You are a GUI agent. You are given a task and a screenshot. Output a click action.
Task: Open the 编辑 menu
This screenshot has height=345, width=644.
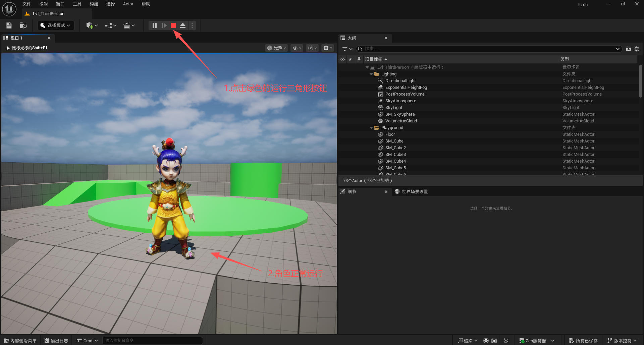[44, 4]
